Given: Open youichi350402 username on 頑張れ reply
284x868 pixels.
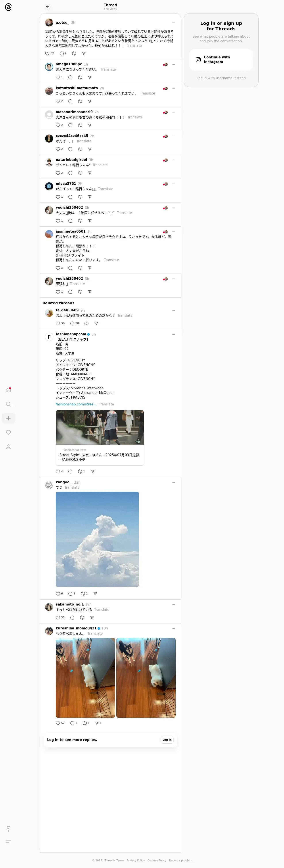Looking at the screenshot, I should pos(69,278).
